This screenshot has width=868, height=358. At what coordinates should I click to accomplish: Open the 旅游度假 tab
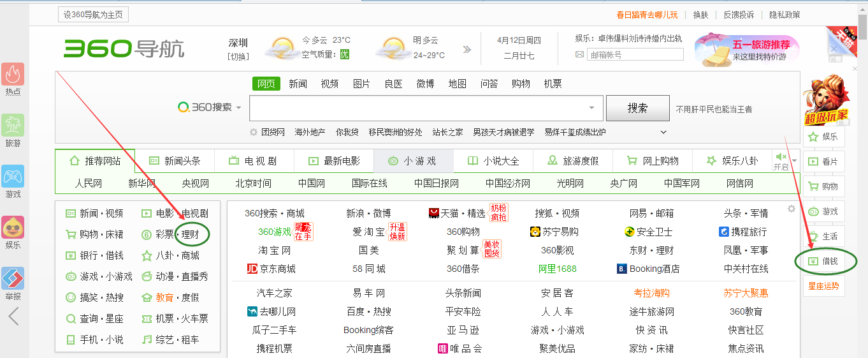[x=572, y=161]
